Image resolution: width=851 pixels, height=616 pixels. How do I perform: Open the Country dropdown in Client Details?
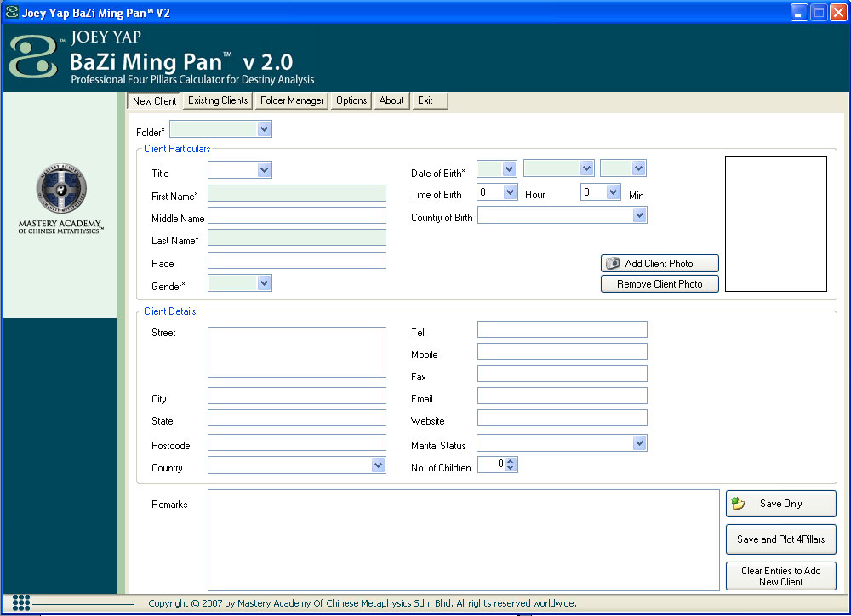coord(379,465)
